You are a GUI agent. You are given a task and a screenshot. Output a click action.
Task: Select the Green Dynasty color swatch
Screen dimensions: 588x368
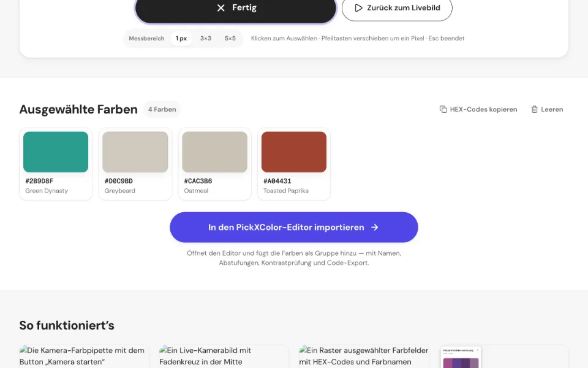pyautogui.click(x=56, y=152)
